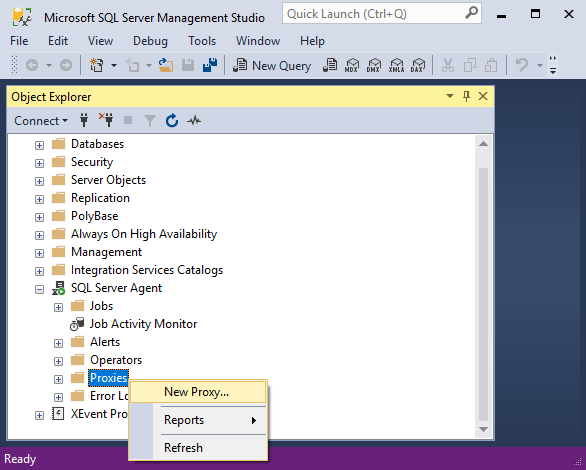Image resolution: width=586 pixels, height=470 pixels.
Task: Click the Open File icon
Action: 166,65
